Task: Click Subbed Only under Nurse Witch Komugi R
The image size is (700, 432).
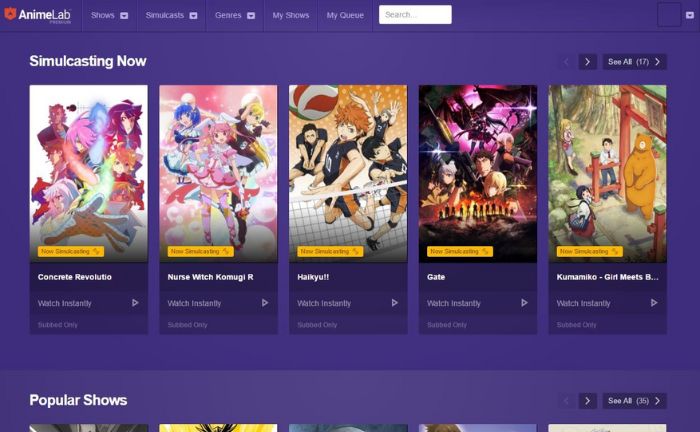Action: click(188, 325)
